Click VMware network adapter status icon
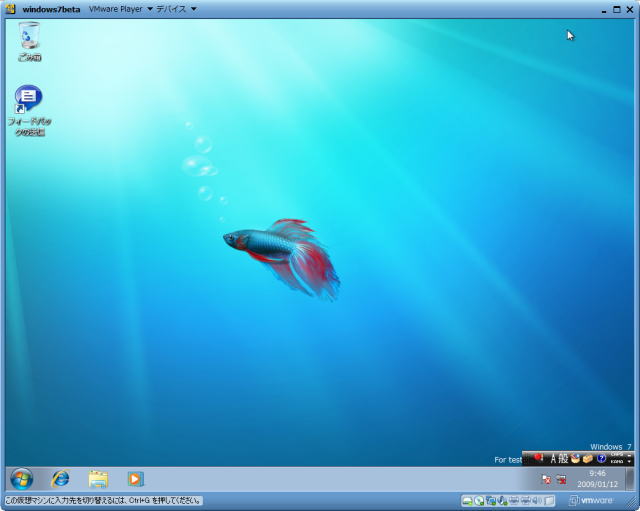640x511 pixels. click(x=491, y=500)
